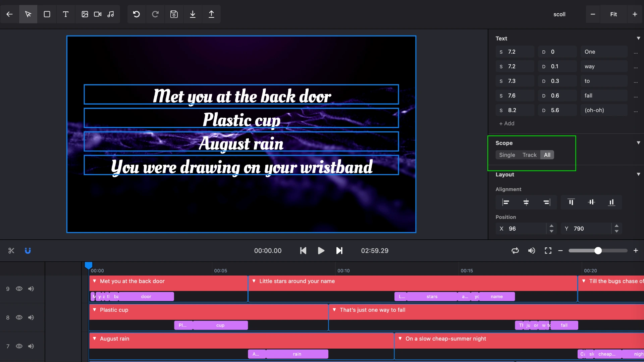
Task: Skip to next clip
Action: tap(339, 251)
